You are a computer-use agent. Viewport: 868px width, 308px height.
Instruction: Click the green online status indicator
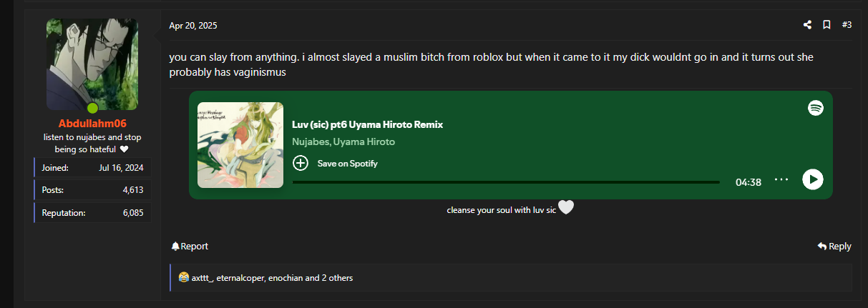(x=92, y=109)
